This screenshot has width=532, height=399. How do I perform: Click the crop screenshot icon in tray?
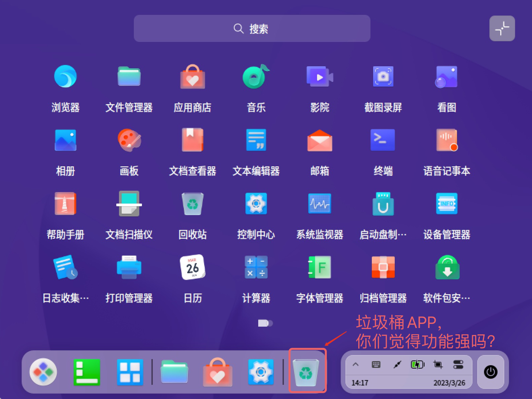pyautogui.click(x=438, y=365)
